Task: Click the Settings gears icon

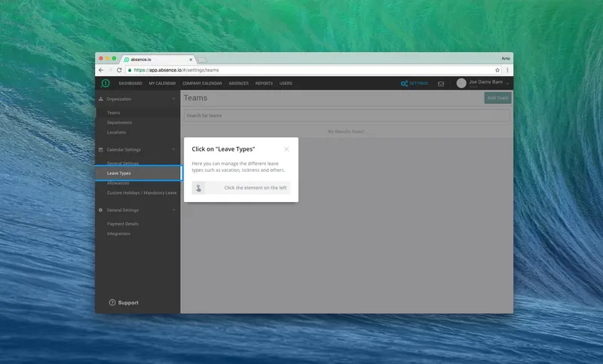Action: pyautogui.click(x=404, y=84)
